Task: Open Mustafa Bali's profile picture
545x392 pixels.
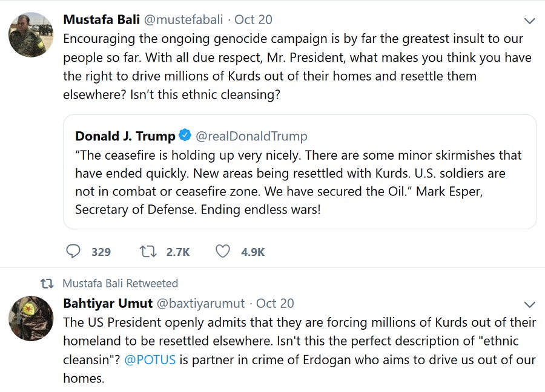Action: [31, 34]
